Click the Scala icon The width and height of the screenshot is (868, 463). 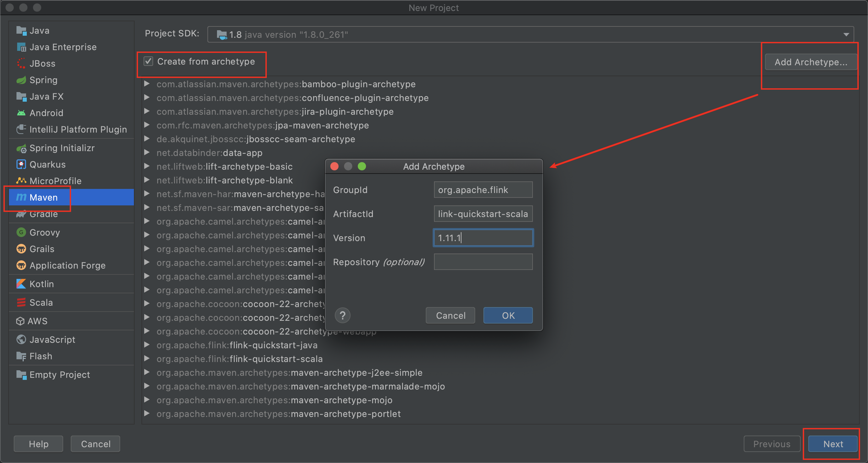[21, 303]
